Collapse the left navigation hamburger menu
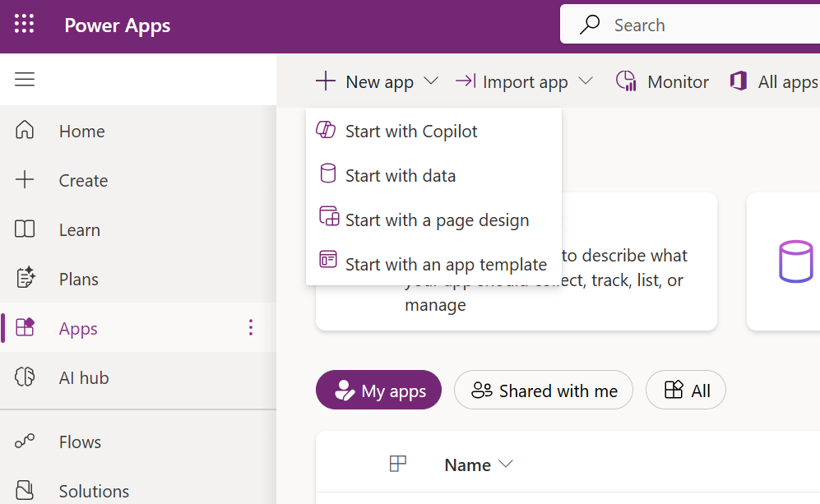This screenshot has height=504, width=820. tap(25, 80)
